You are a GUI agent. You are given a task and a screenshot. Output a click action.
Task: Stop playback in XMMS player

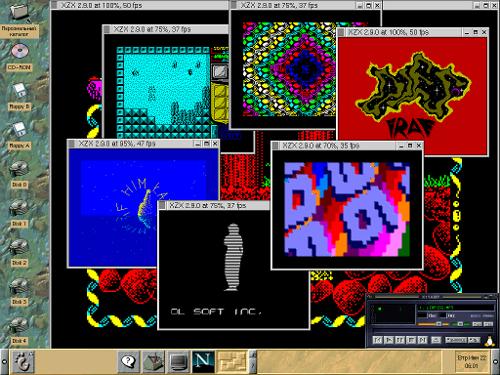click(411, 340)
